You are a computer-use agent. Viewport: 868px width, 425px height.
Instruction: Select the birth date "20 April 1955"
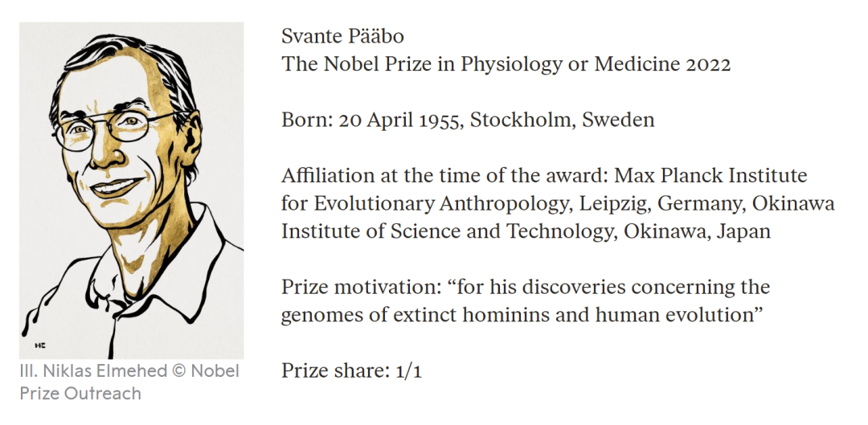pyautogui.click(x=399, y=121)
